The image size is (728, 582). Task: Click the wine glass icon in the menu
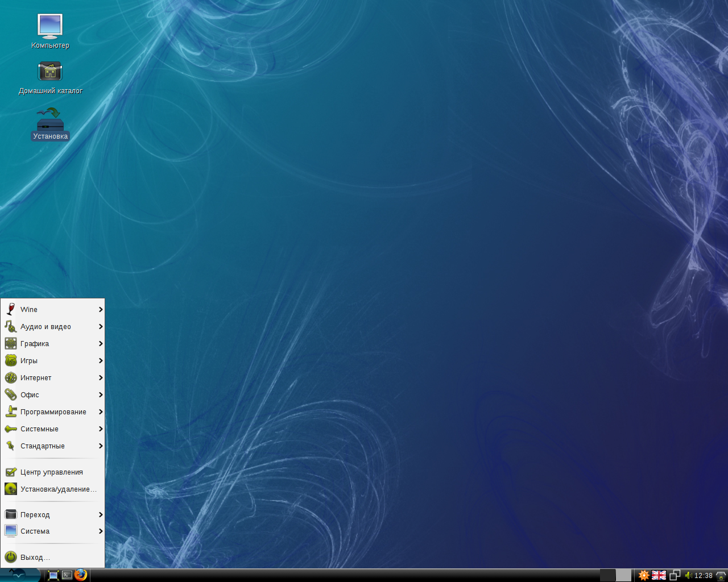point(11,309)
